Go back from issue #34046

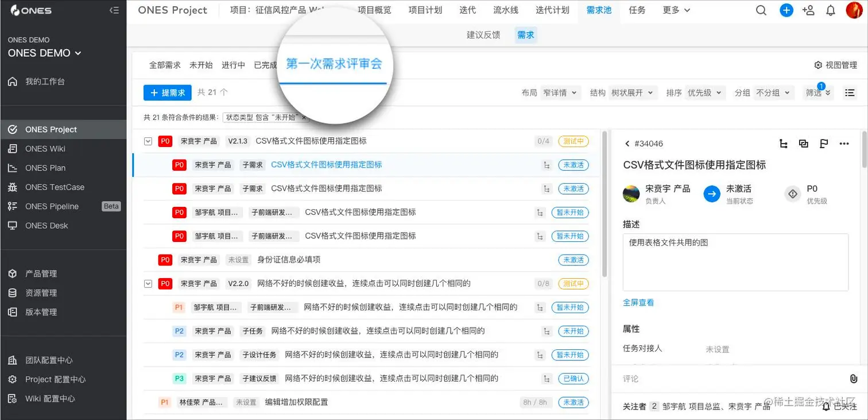[x=627, y=144]
